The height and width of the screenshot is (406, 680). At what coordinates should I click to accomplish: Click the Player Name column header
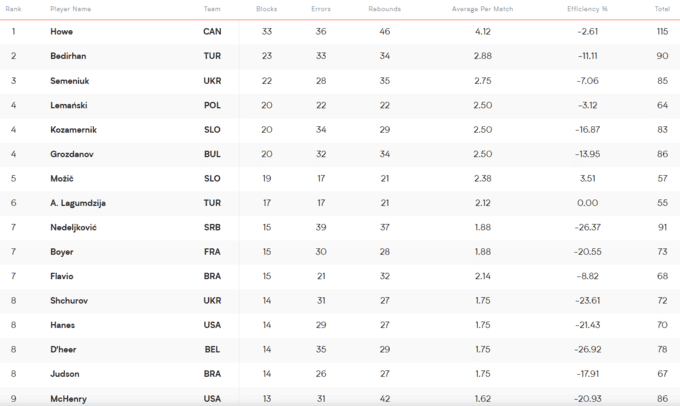[70, 9]
